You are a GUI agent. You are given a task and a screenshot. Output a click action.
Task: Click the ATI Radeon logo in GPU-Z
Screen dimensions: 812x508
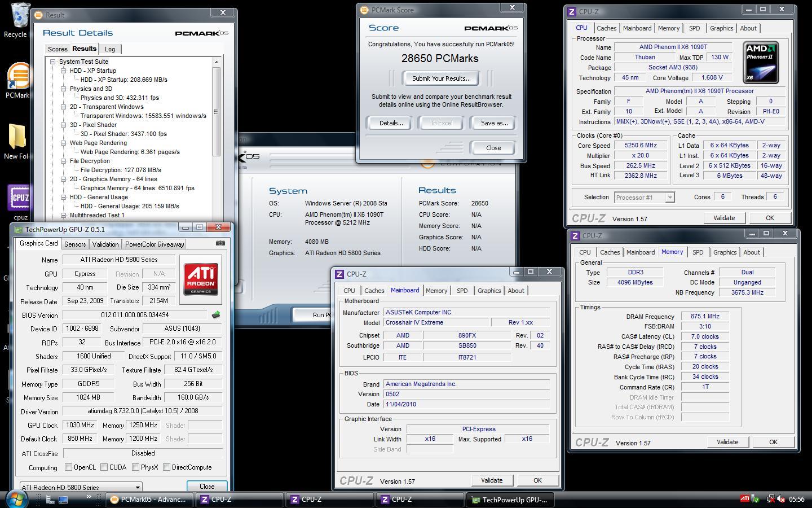click(x=201, y=279)
